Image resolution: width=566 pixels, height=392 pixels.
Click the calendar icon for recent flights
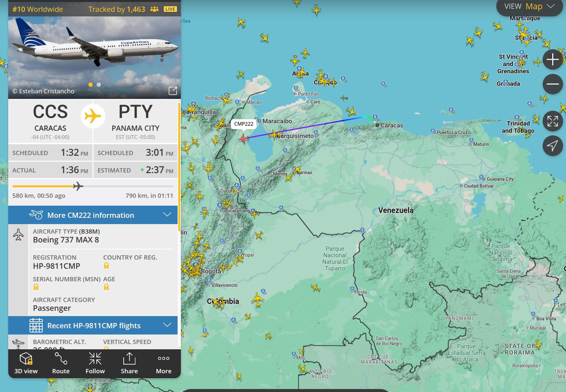(x=36, y=325)
